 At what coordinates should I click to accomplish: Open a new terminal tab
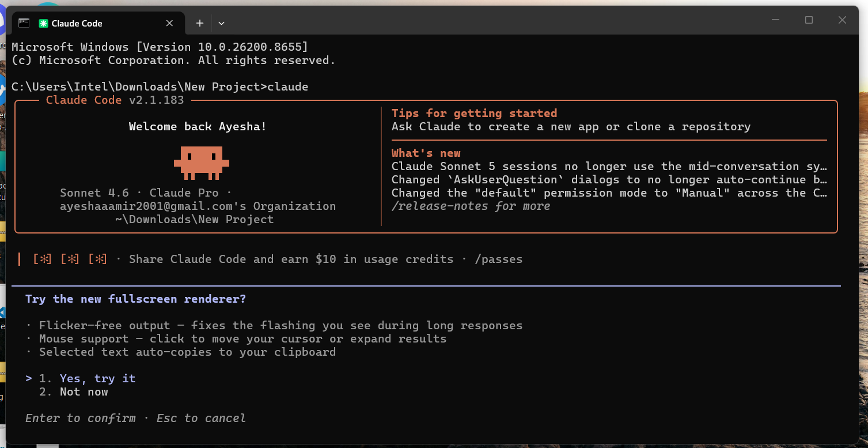200,23
